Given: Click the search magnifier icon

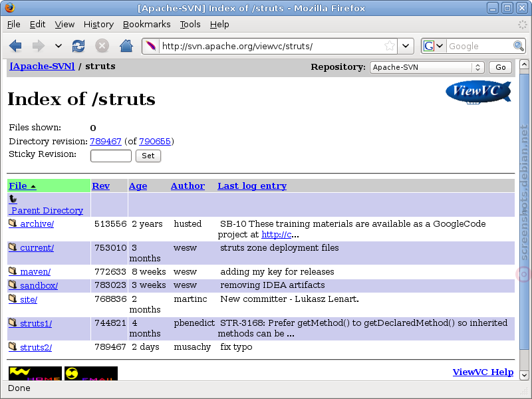Looking at the screenshot, I should 519,46.
